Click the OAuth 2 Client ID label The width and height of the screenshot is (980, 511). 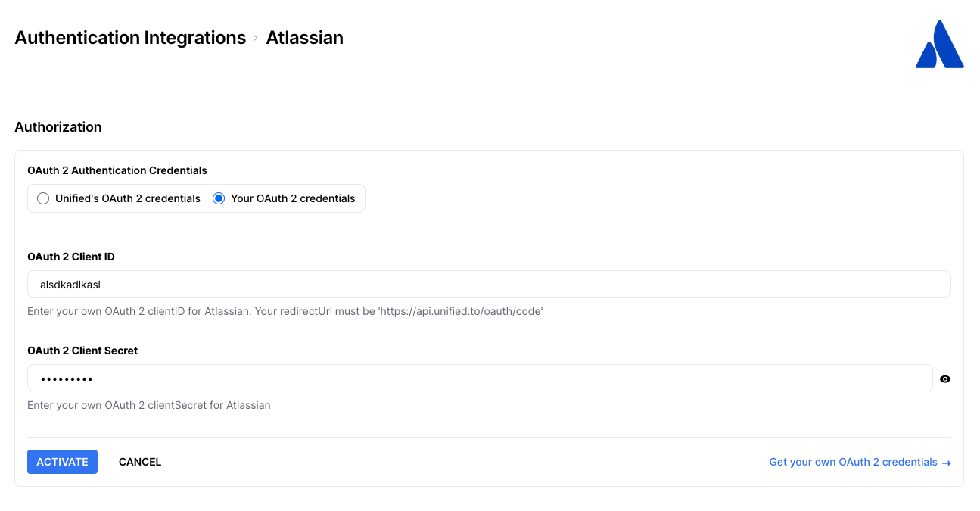click(71, 257)
